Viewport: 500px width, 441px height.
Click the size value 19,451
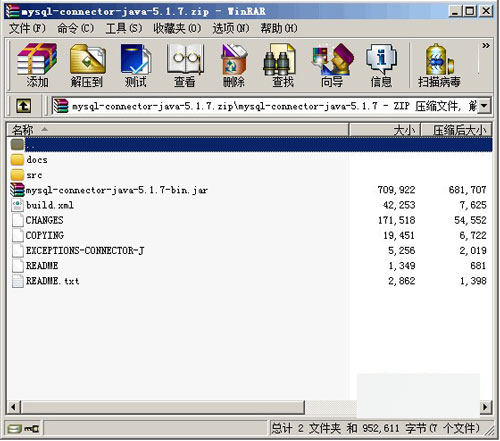coord(399,235)
